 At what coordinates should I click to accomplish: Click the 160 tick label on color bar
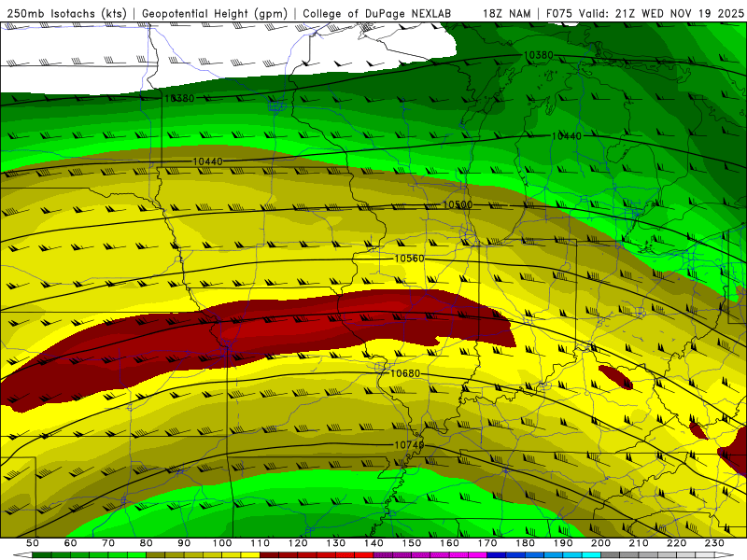pos(450,543)
